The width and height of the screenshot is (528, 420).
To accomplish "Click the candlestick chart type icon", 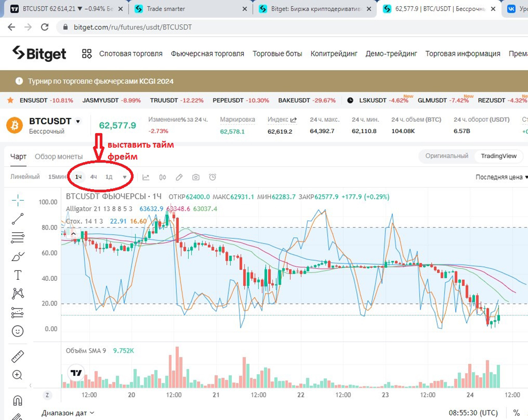I will click(162, 177).
